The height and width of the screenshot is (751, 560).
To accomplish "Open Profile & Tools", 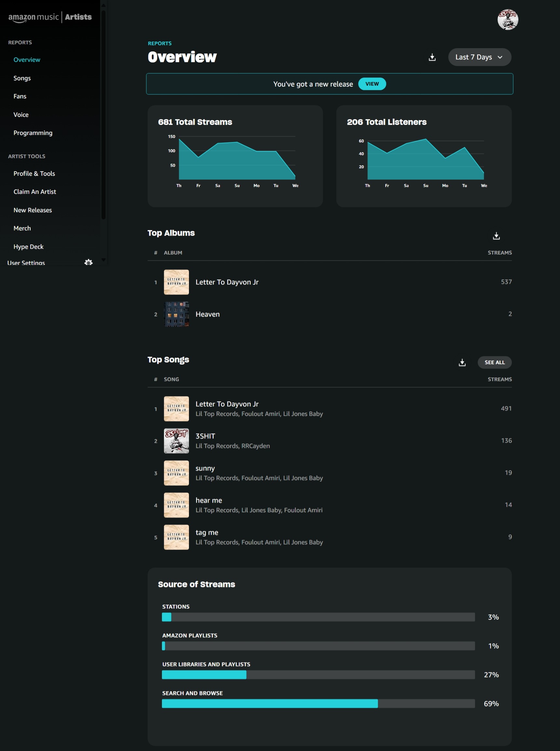I will [34, 173].
